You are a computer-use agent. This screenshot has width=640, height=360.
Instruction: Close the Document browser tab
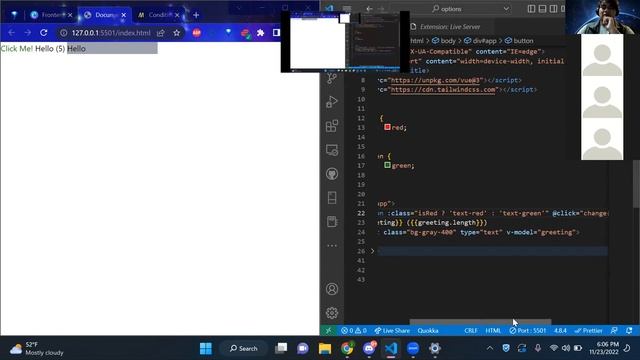124,15
